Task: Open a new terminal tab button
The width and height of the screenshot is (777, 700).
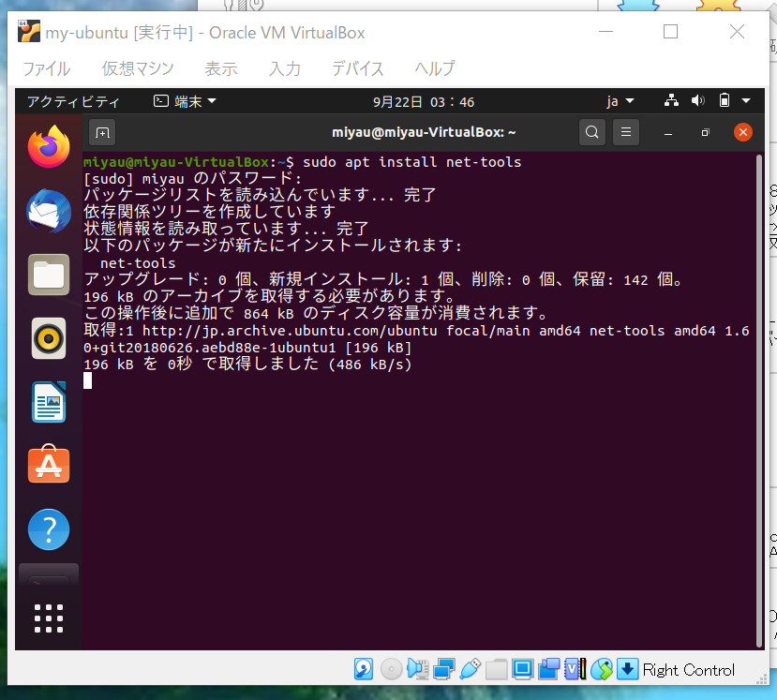Action: [102, 132]
